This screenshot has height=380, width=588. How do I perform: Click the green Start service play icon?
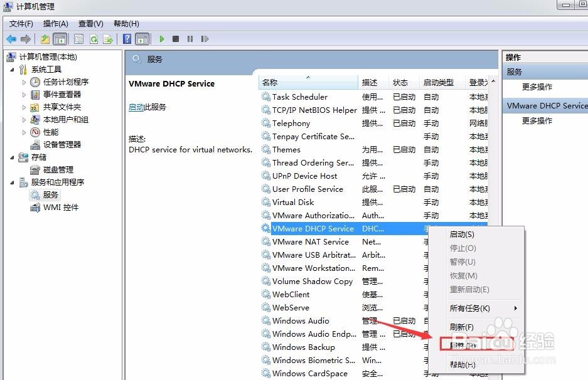(162, 39)
